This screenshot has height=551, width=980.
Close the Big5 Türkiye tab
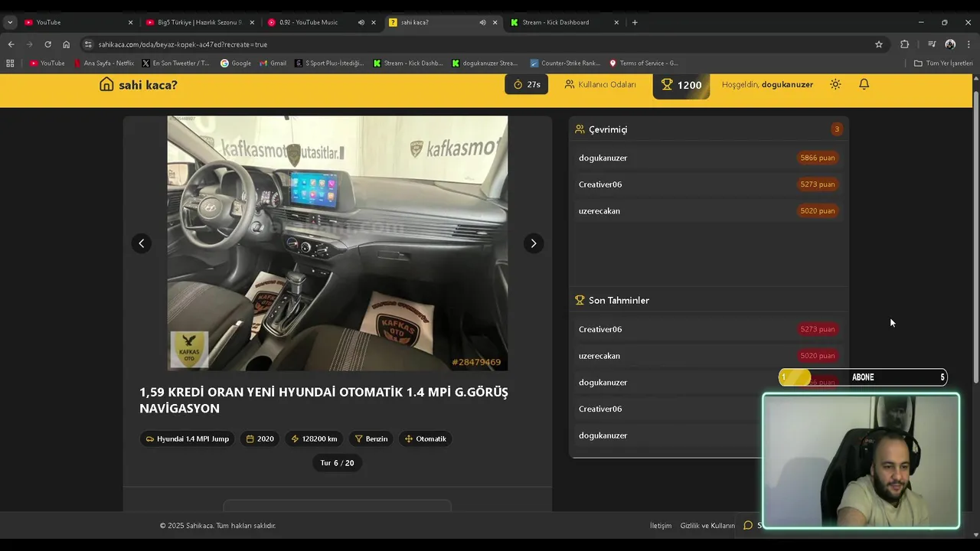[252, 22]
